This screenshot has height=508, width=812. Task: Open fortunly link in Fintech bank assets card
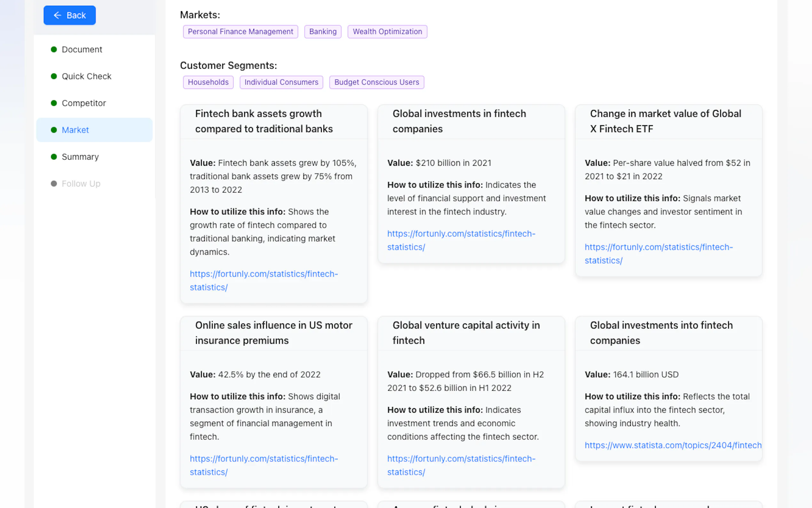pos(263,274)
